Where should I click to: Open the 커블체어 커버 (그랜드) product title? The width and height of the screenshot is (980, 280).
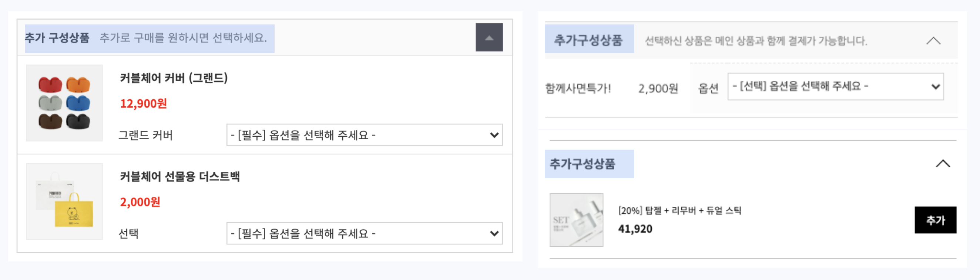(174, 78)
